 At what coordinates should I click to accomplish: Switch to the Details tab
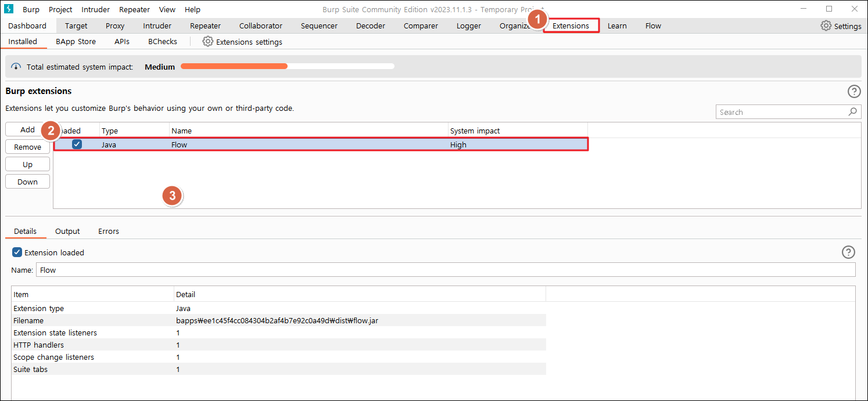[26, 231]
